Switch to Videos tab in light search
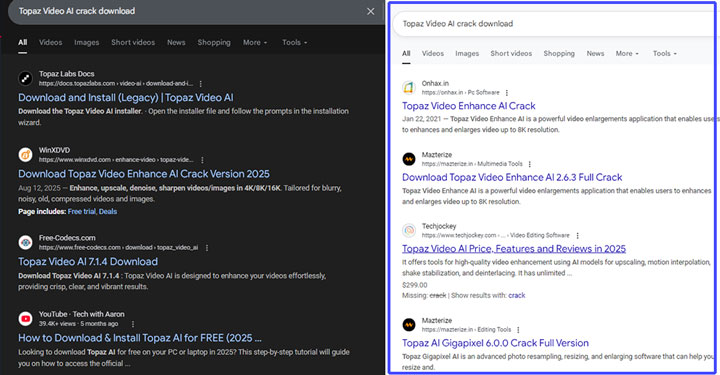The image size is (720, 375). tap(433, 53)
